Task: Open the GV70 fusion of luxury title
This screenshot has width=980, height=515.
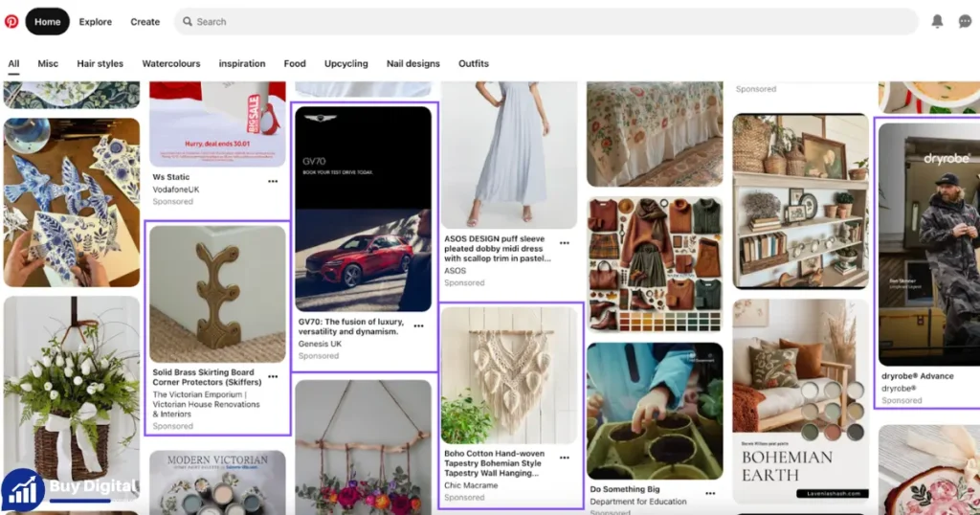Action: (x=350, y=326)
